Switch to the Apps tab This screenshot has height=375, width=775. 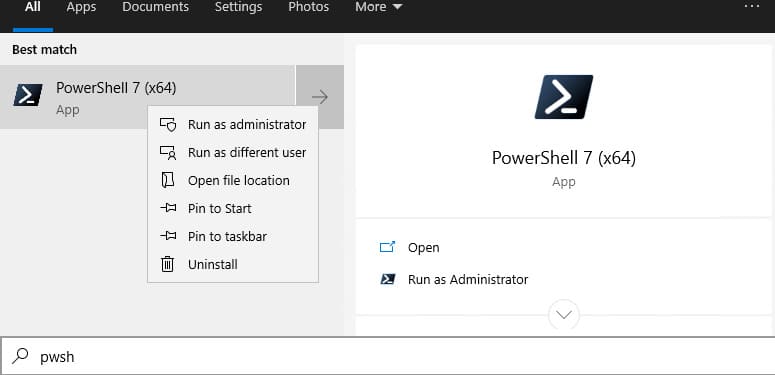[x=81, y=7]
